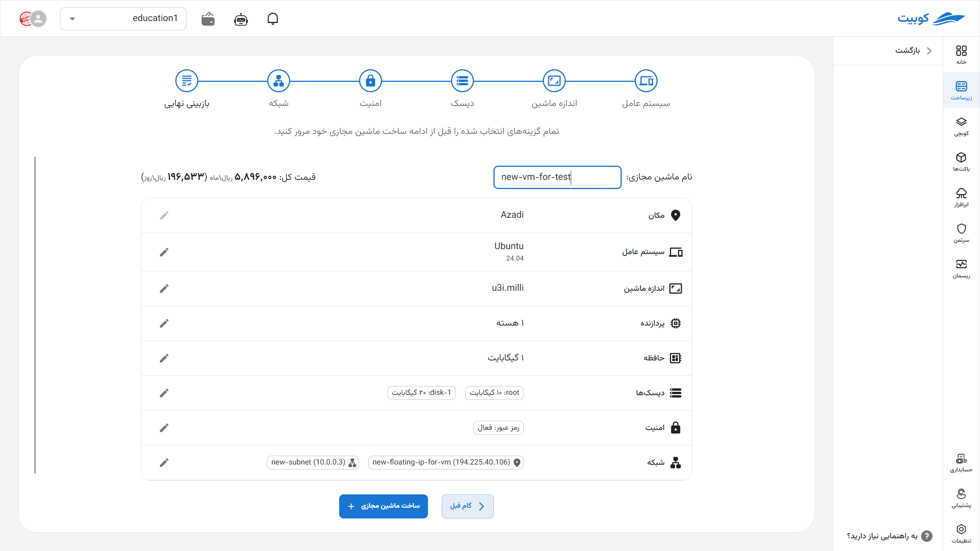Click the Kubit logo
The width and height of the screenshot is (980, 551).
[x=931, y=18]
